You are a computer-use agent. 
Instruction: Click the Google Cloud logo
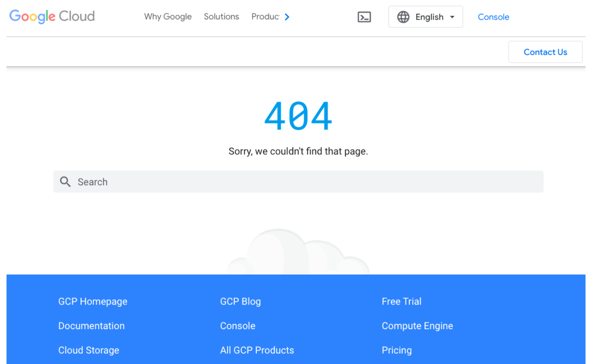point(52,16)
